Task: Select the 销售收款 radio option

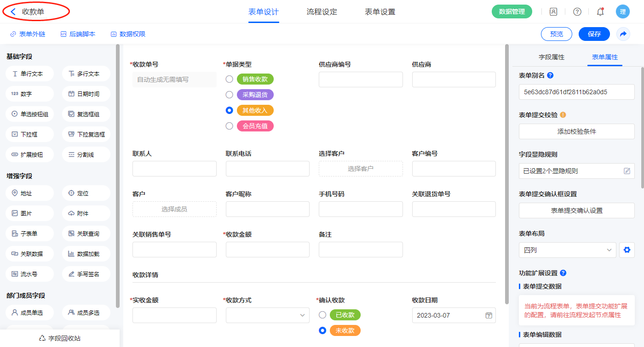Action: click(229, 79)
